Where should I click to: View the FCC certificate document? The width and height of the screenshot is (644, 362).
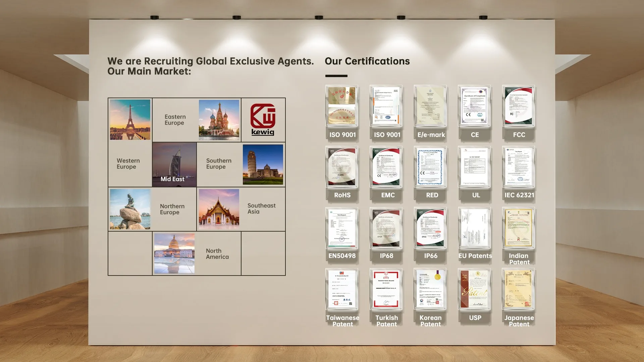point(519,106)
